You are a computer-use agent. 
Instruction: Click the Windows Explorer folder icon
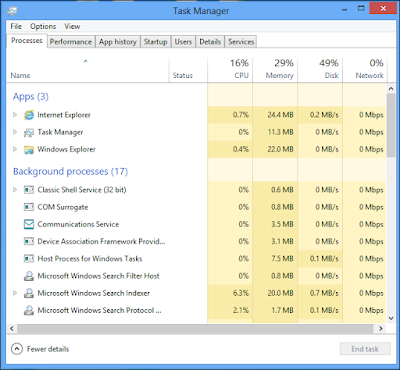point(29,150)
